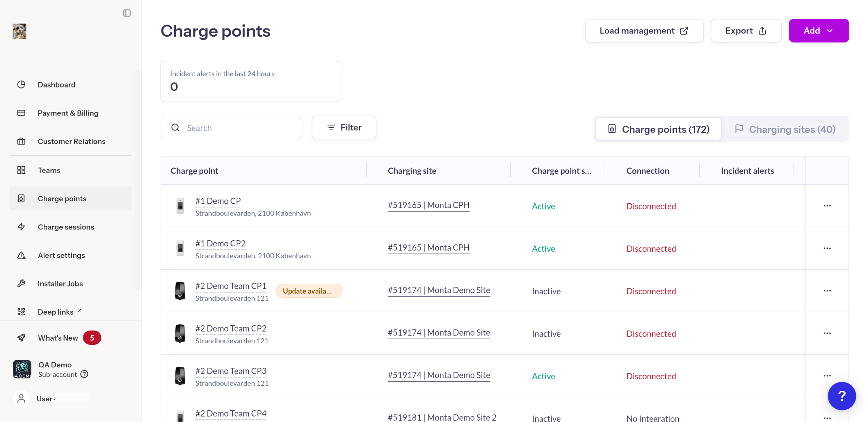Click the Sub-account help info icon

pos(84,374)
